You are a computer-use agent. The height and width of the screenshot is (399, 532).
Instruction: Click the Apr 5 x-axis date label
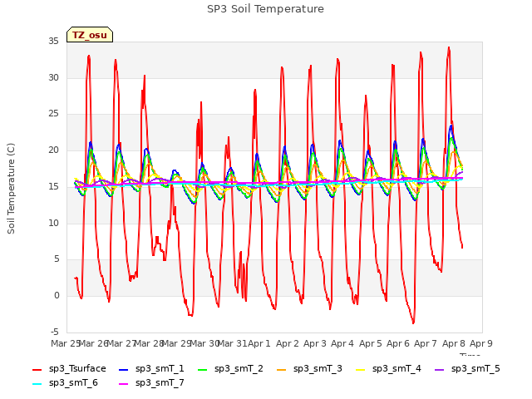tap(371, 343)
